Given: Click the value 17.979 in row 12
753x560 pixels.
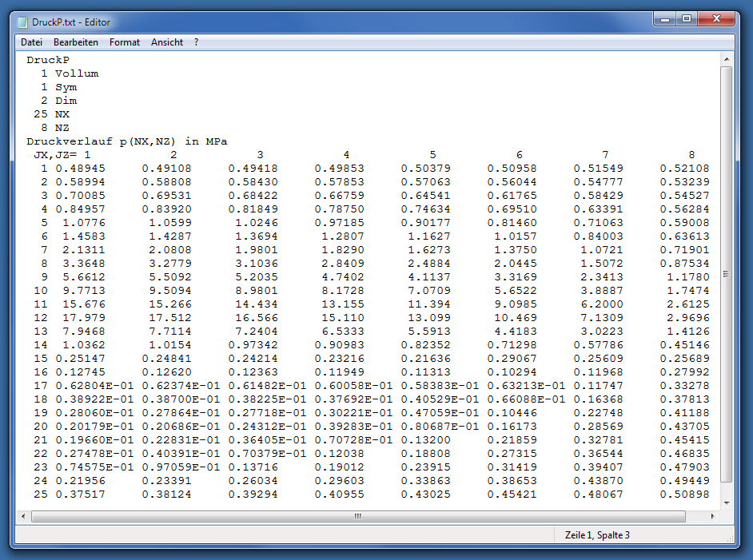Looking at the screenshot, I should click(x=84, y=318).
